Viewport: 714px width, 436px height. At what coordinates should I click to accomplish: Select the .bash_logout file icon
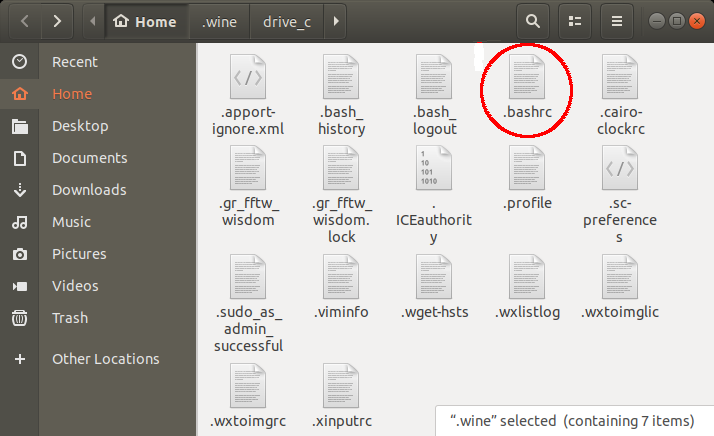pyautogui.click(x=434, y=77)
